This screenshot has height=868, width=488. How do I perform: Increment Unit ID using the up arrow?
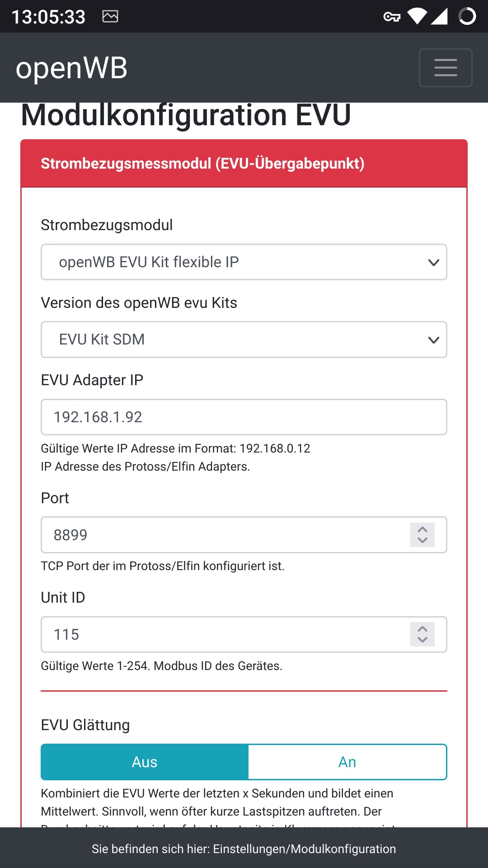pos(422,629)
